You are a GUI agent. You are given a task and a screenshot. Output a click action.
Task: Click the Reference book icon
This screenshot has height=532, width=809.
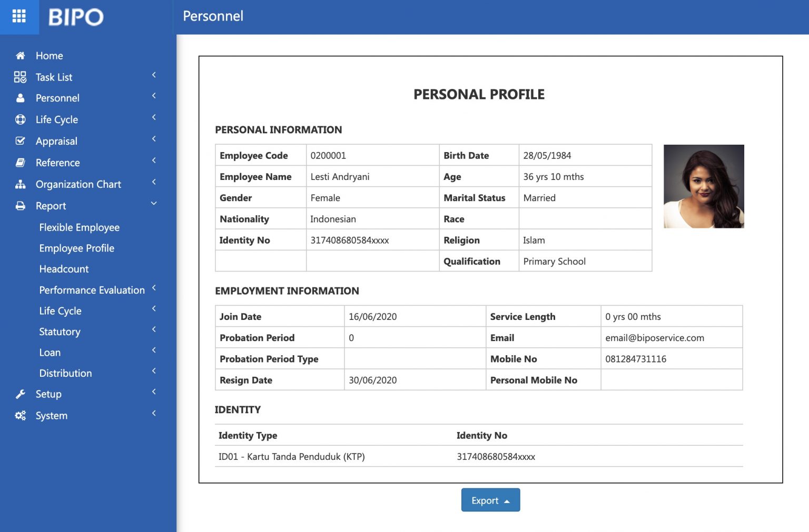pos(20,163)
